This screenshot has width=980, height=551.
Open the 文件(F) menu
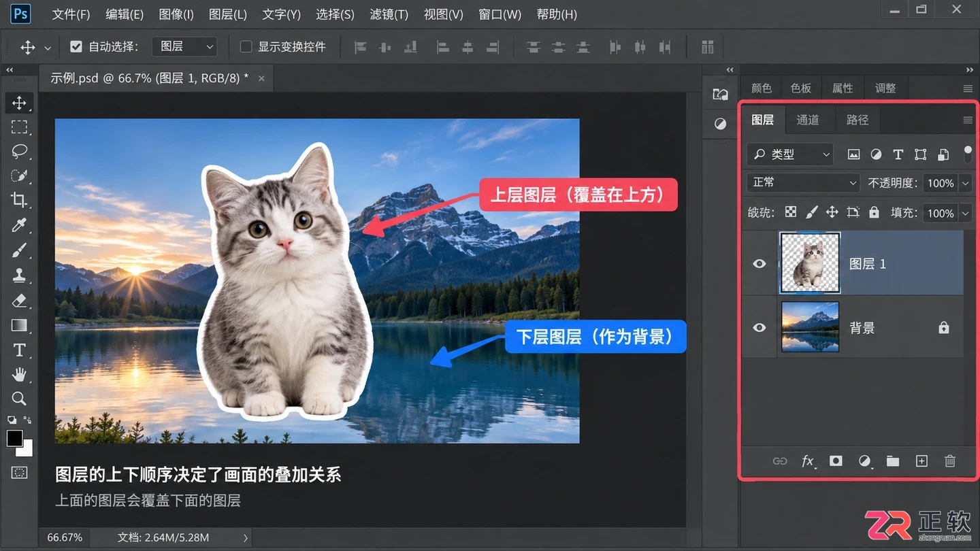71,14
